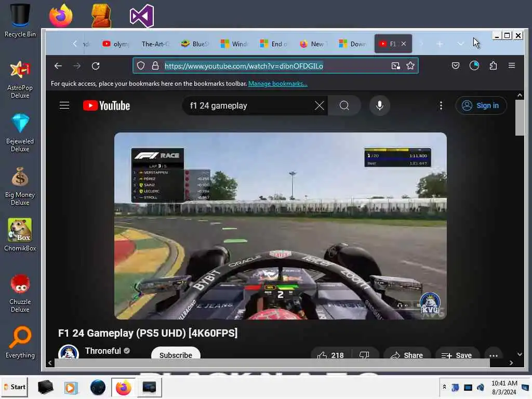Open the Manage bookmarks link
The width and height of the screenshot is (532, 399).
click(278, 84)
